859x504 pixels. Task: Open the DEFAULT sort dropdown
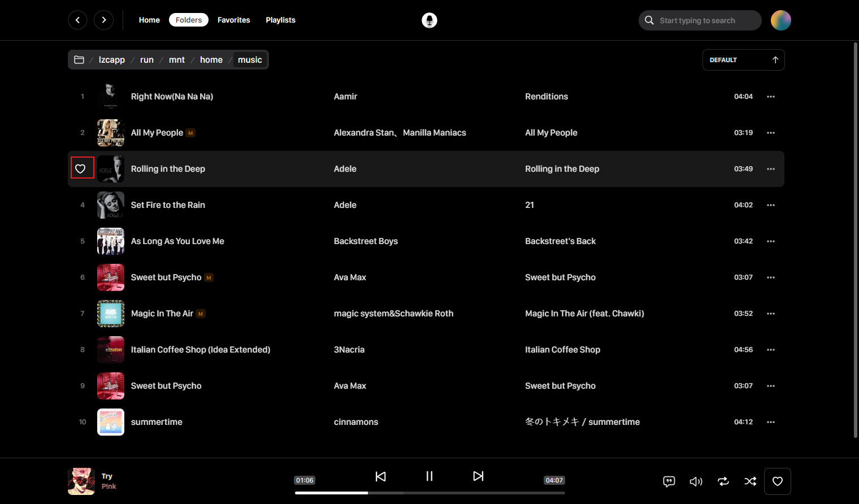(744, 60)
